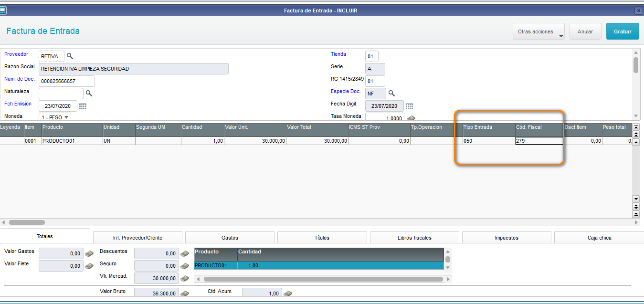Screen dimensions: 644x304
Task: Select the Tipo Entrada cell 050
Action: click(489, 141)
